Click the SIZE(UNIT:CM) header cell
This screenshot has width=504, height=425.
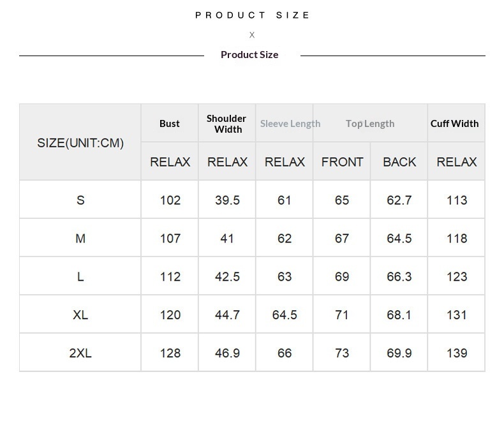pyautogui.click(x=80, y=143)
